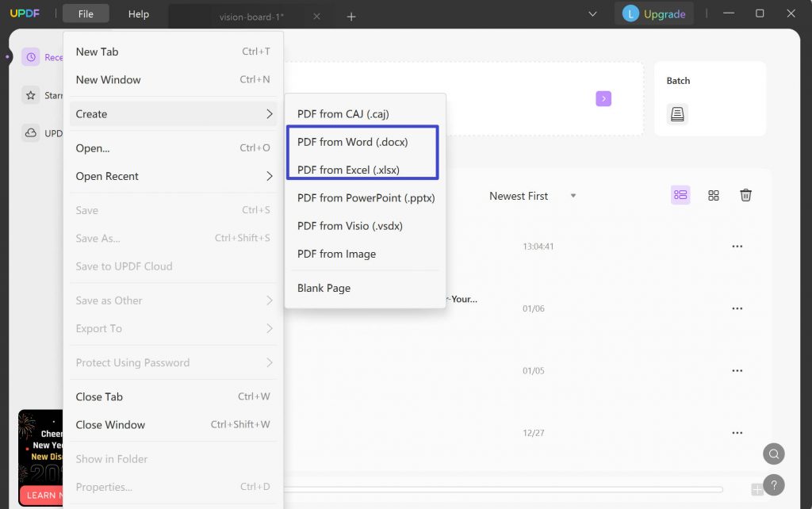Choose Blank Page from Create submenu
The width and height of the screenshot is (812, 509).
[x=324, y=288]
